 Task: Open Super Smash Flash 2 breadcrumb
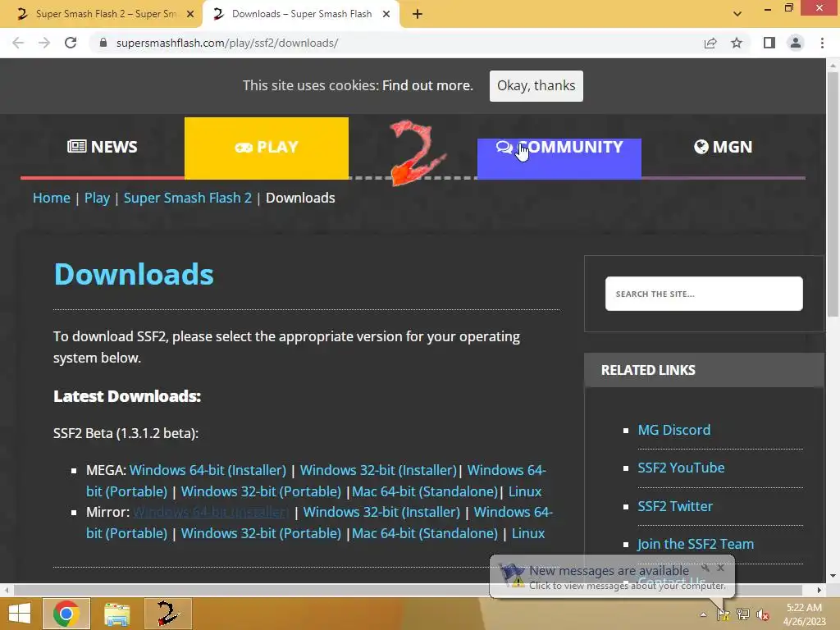pyautogui.click(x=188, y=199)
